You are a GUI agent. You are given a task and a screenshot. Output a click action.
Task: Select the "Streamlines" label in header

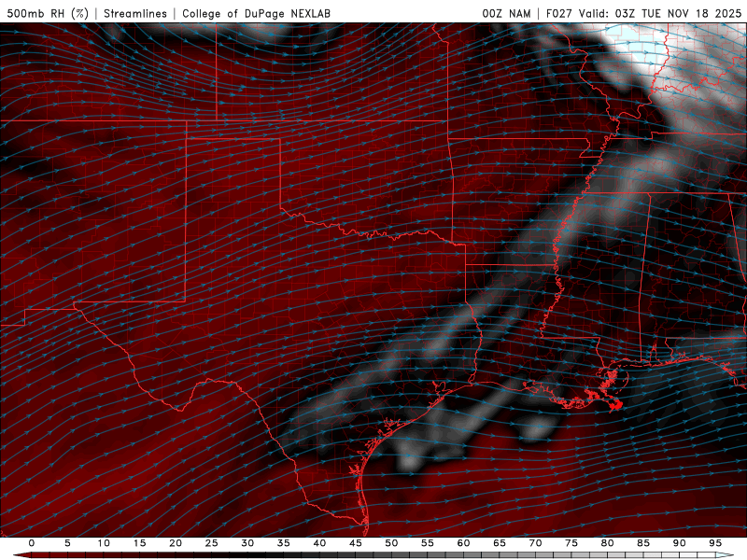135,13
